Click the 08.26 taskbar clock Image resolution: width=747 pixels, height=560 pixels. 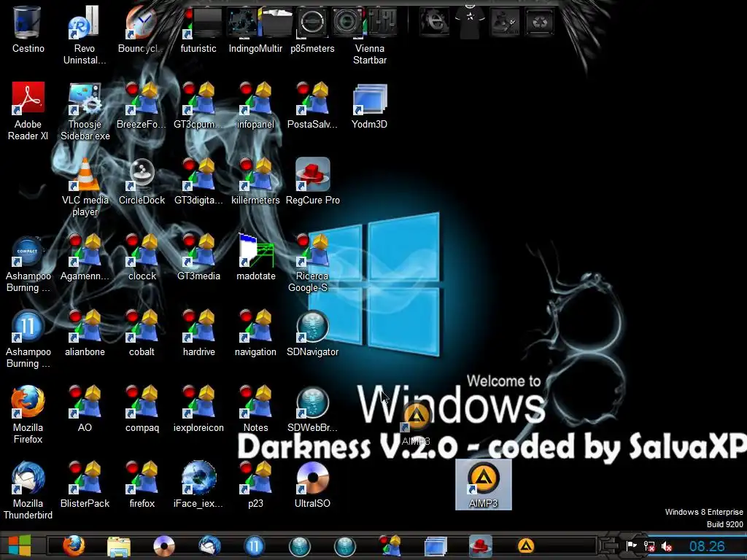(707, 546)
